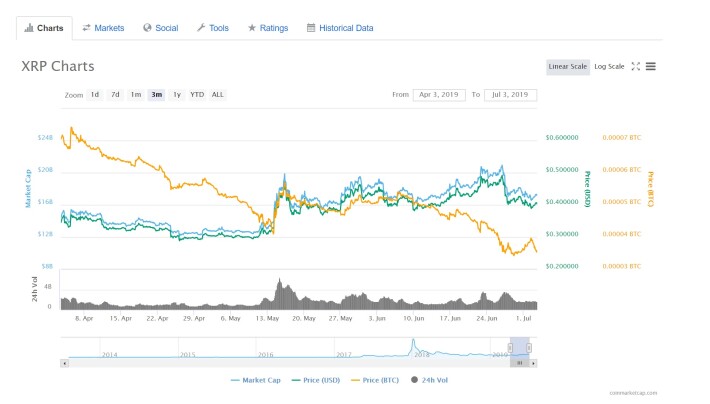
Task: Click the left scroll arrow of navigator
Action: click(65, 363)
